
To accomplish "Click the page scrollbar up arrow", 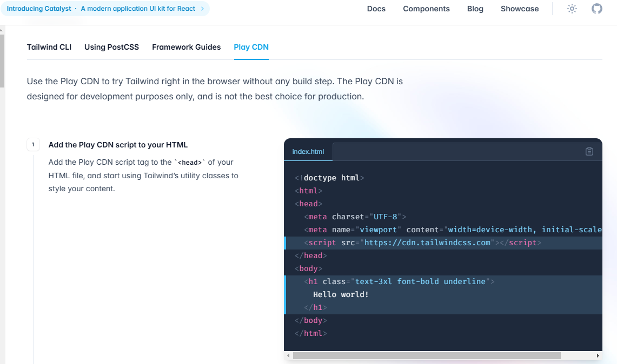I will (x=2, y=30).
